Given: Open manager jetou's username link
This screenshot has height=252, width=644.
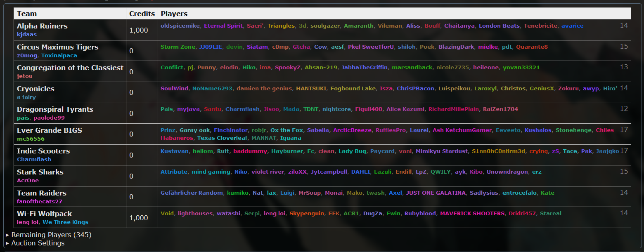Looking at the screenshot, I should coord(25,76).
